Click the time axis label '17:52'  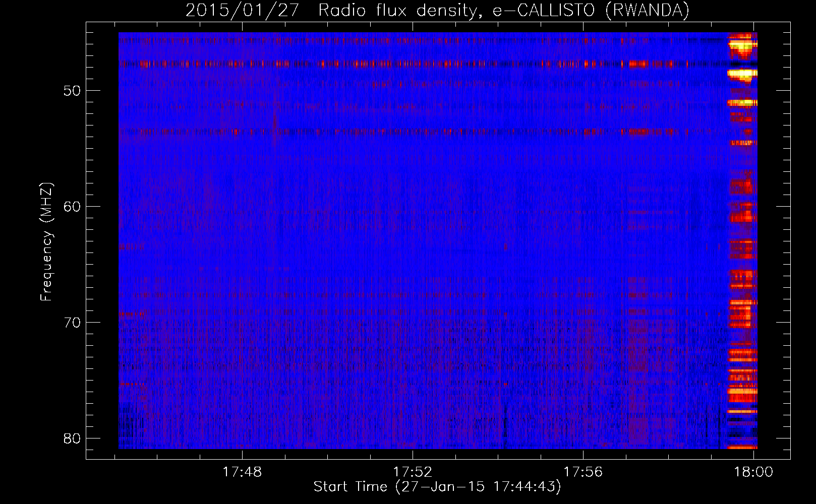[413, 472]
